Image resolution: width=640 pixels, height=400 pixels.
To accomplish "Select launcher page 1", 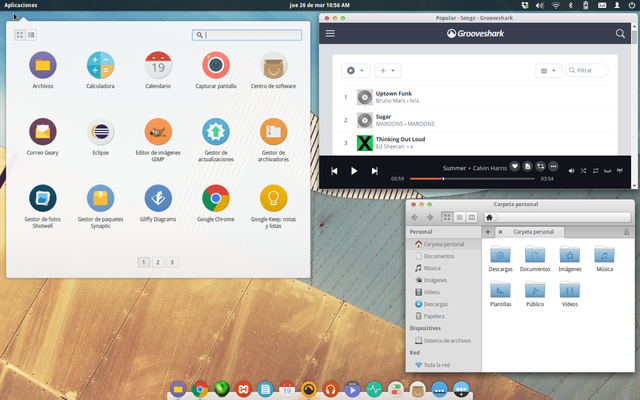I will [144, 262].
